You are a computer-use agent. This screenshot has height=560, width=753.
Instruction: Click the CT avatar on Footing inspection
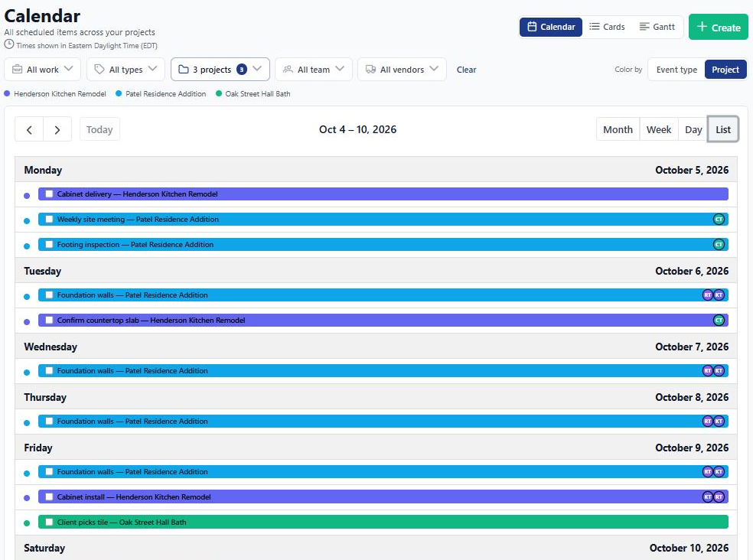pyautogui.click(x=719, y=245)
